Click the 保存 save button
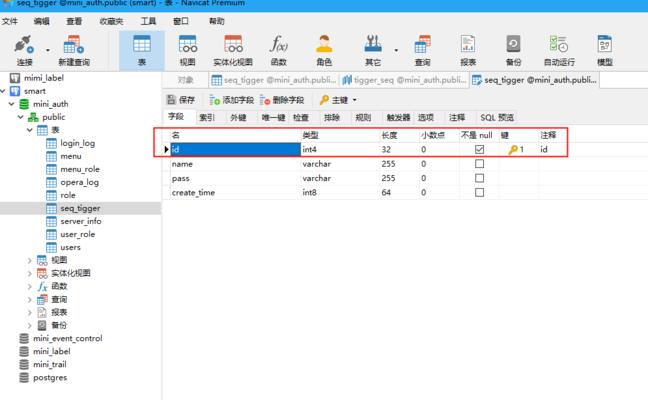 click(181, 100)
